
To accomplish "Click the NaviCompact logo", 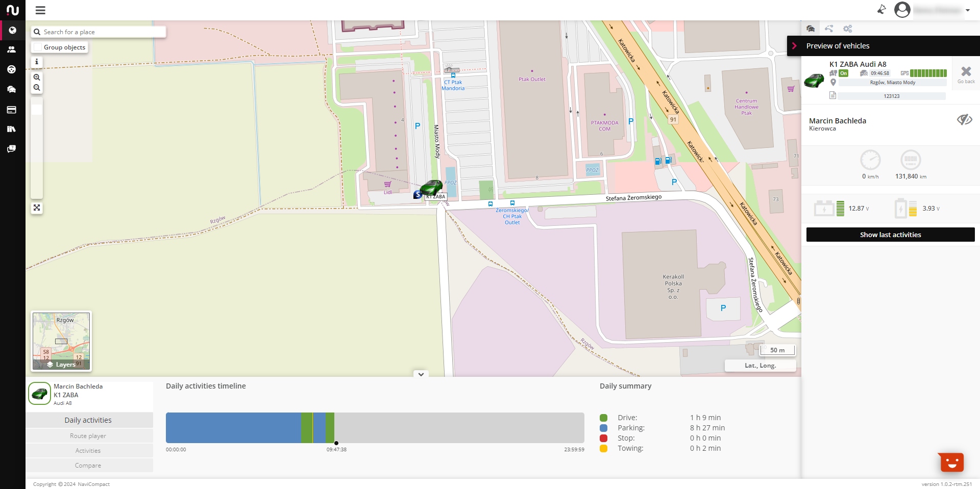I will tap(12, 10).
